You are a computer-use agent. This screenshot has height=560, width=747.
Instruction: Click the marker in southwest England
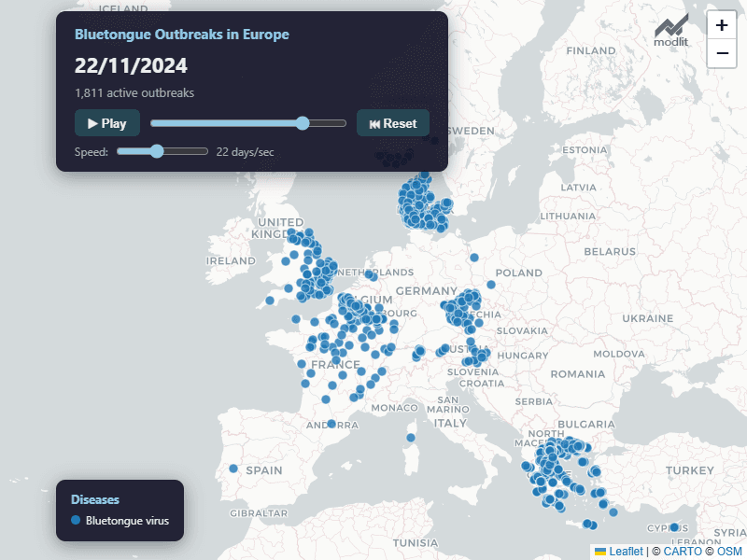[270, 301]
